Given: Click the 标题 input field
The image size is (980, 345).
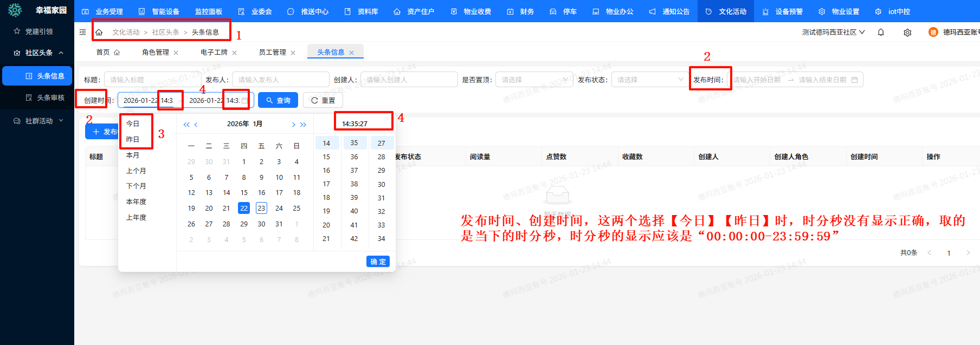Looking at the screenshot, I should click(152, 80).
